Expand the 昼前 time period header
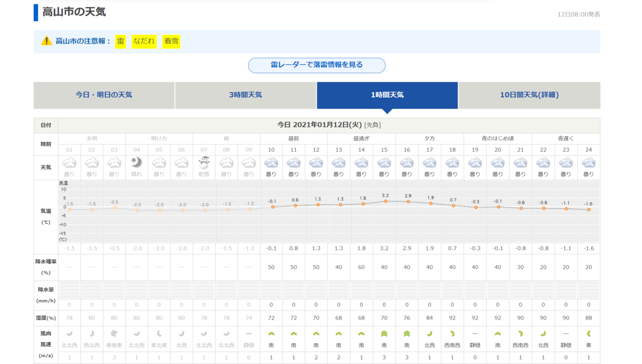Viewport: 642px width, 364px height. (293, 138)
